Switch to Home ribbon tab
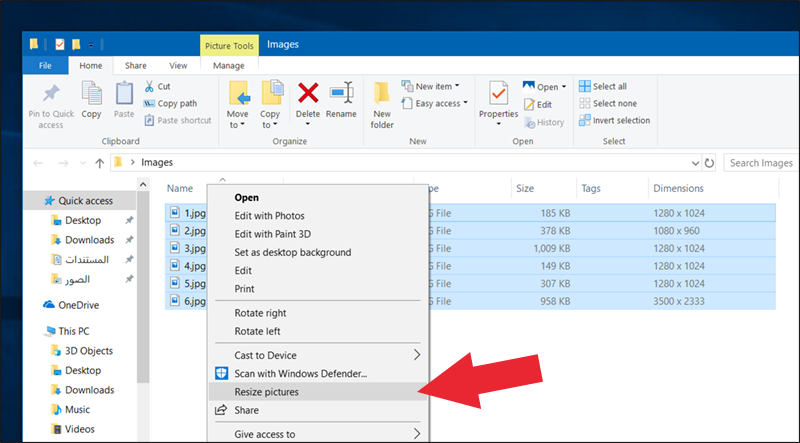This screenshot has height=443, width=800. (90, 65)
